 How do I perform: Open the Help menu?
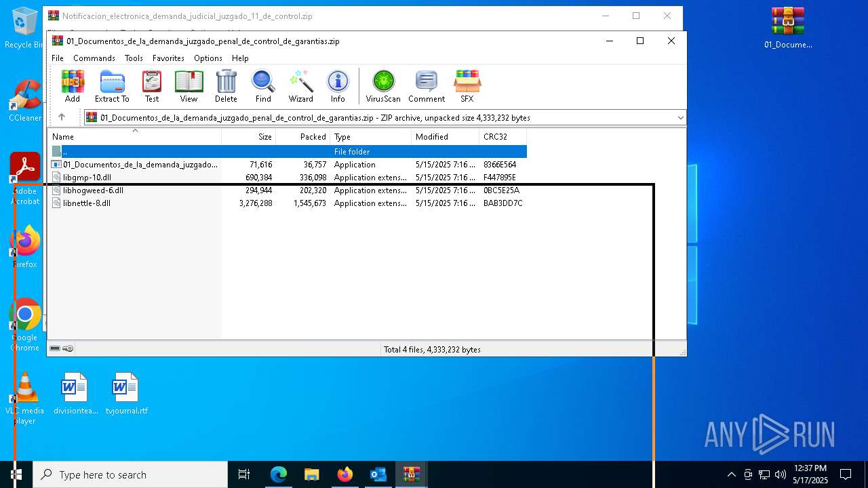pyautogui.click(x=240, y=58)
